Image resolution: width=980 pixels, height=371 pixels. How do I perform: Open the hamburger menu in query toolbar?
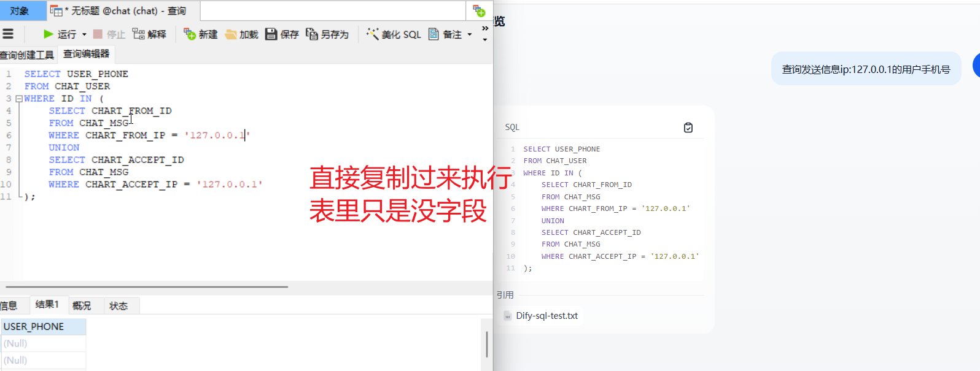(8, 34)
